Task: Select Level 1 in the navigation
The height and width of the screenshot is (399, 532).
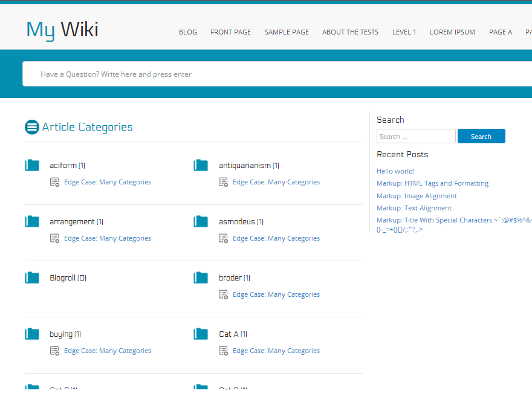Action: [x=404, y=32]
